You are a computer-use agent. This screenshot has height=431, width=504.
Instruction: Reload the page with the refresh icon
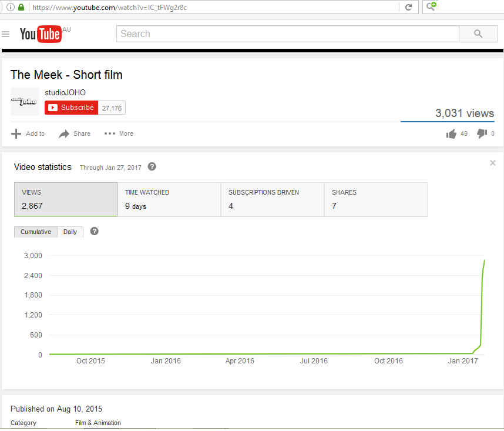(x=408, y=7)
